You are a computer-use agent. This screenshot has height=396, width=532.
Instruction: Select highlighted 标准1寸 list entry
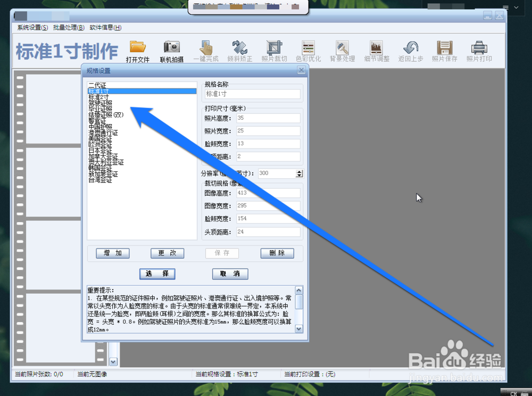tap(142, 91)
